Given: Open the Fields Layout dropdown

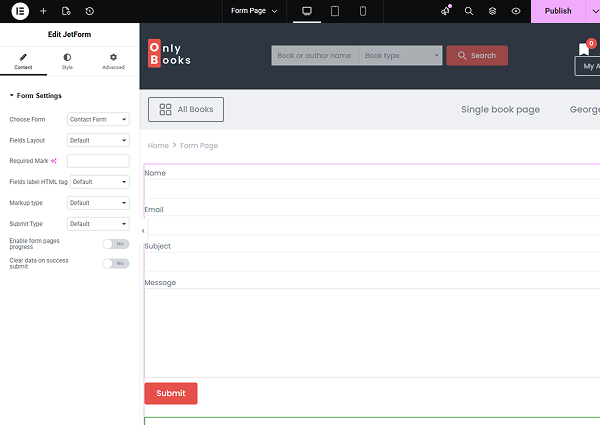Looking at the screenshot, I should pos(98,140).
